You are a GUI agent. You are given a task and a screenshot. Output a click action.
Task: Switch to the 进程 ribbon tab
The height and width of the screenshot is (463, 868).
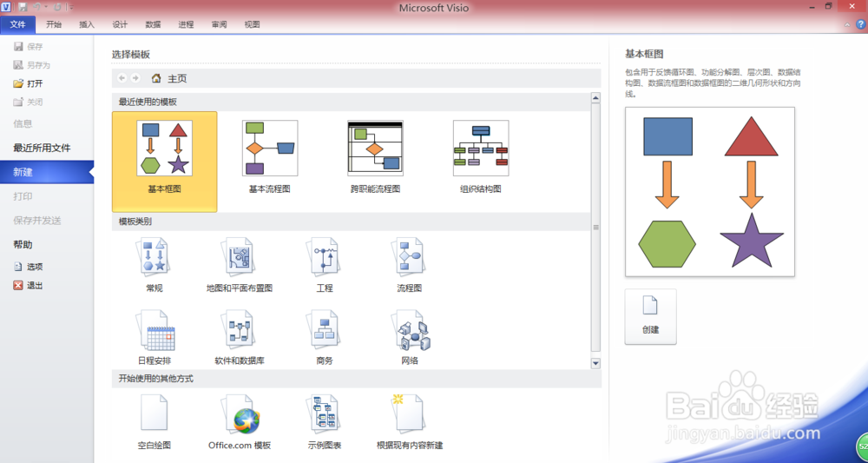tap(186, 24)
